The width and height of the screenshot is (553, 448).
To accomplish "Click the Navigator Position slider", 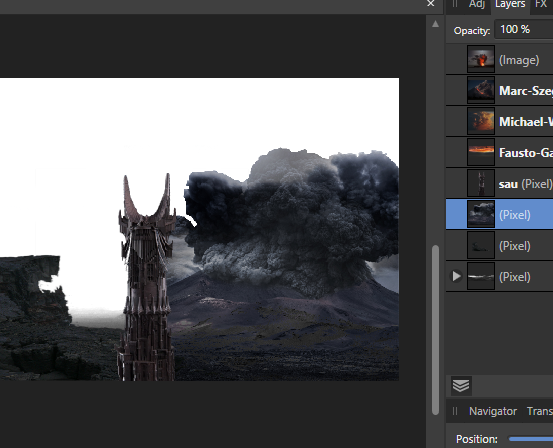I will (x=531, y=439).
